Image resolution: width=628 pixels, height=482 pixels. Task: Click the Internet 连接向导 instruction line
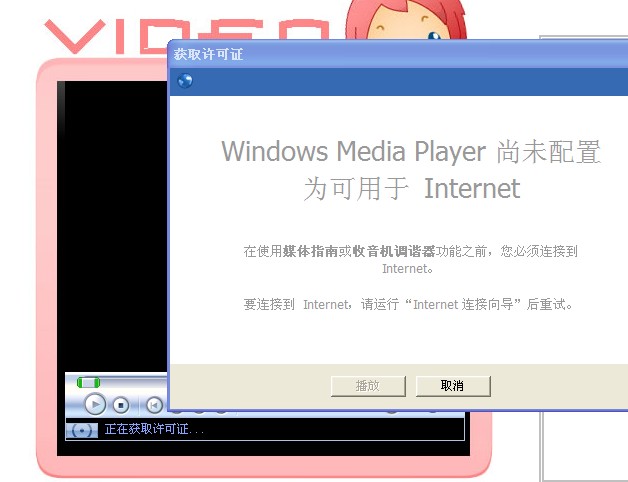point(408,305)
